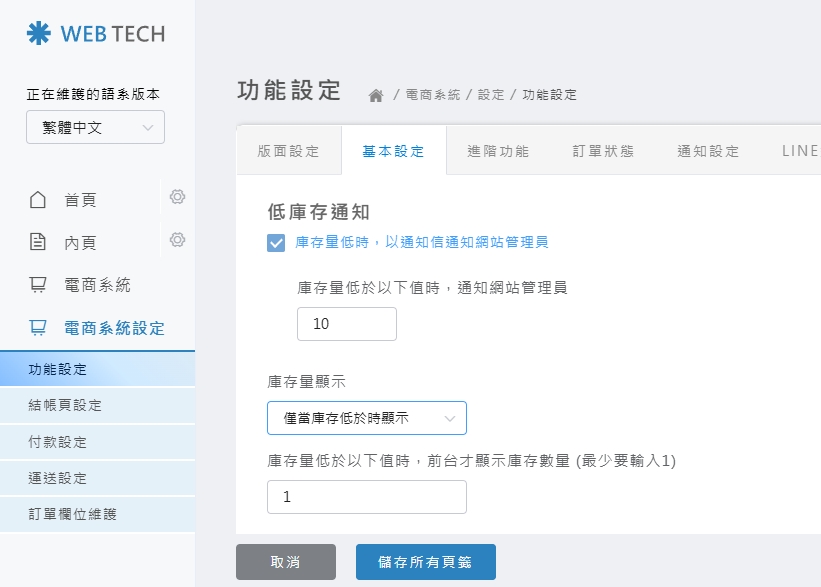Open the 通知設定 tab
This screenshot has height=587, width=821.
click(x=705, y=150)
